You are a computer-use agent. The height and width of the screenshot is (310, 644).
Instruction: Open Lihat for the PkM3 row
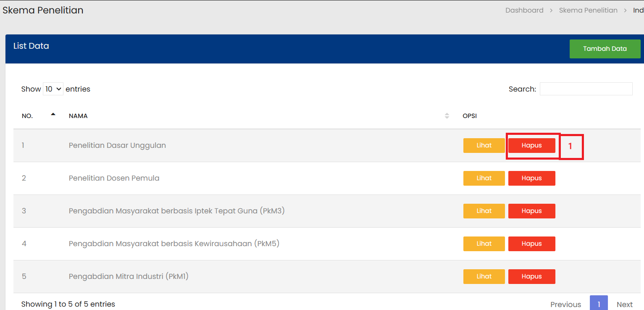click(x=484, y=211)
